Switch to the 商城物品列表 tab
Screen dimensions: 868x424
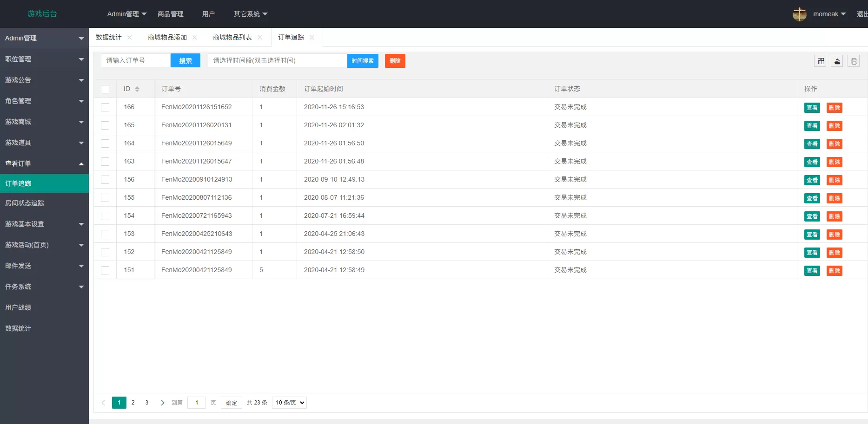[232, 37]
